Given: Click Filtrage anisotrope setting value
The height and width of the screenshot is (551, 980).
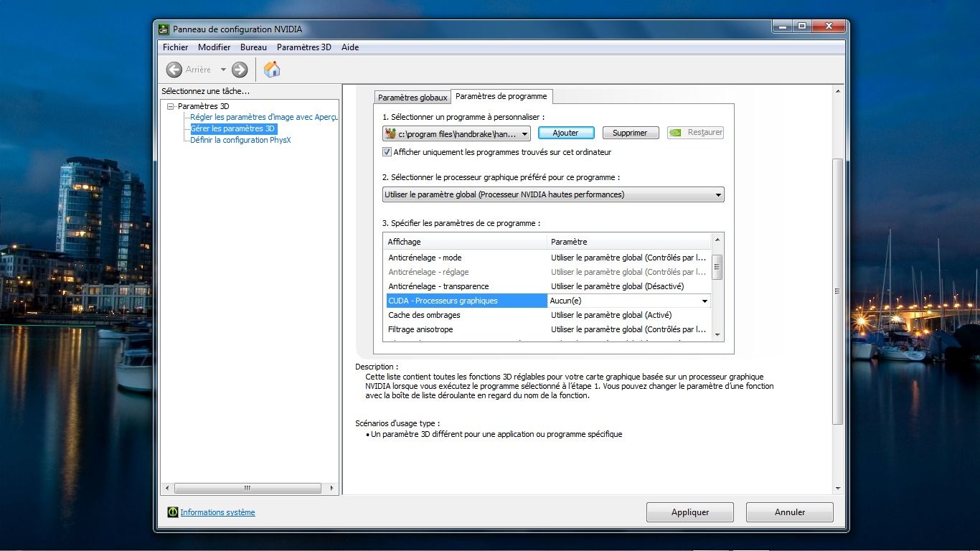Looking at the screenshot, I should (628, 329).
